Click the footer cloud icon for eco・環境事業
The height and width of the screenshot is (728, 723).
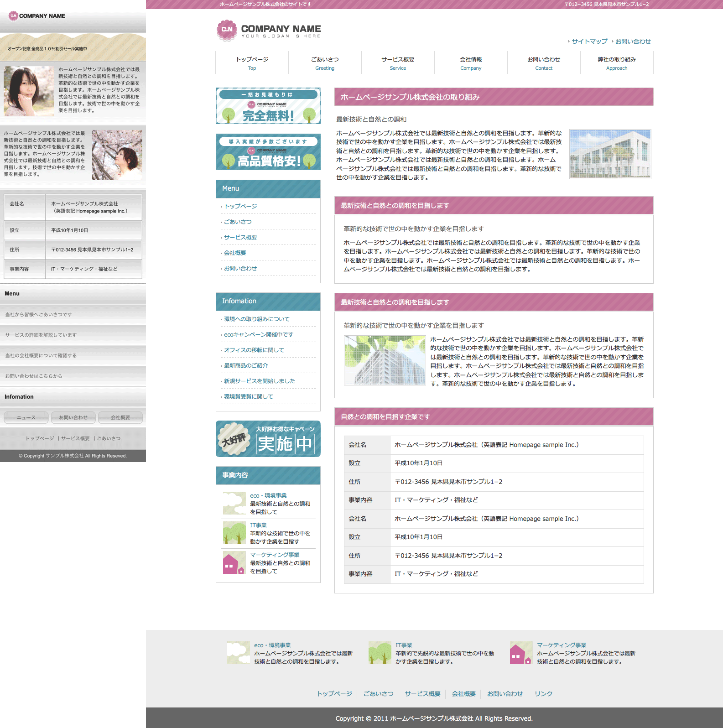tap(238, 653)
